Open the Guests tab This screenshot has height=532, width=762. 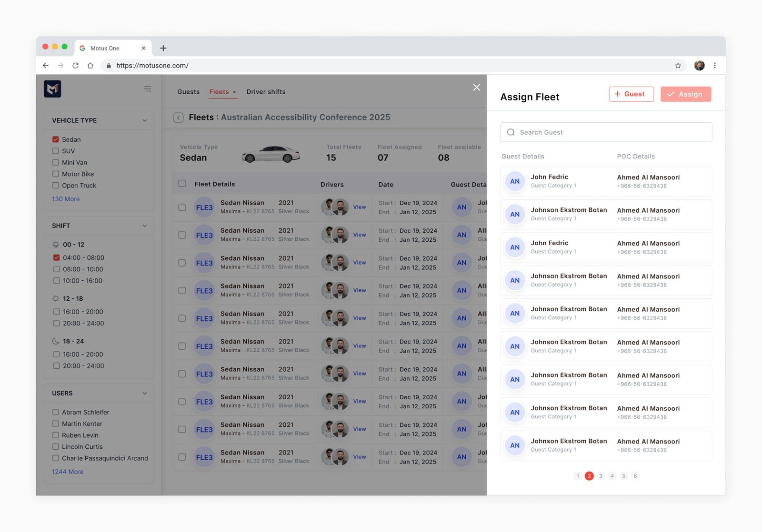point(189,92)
